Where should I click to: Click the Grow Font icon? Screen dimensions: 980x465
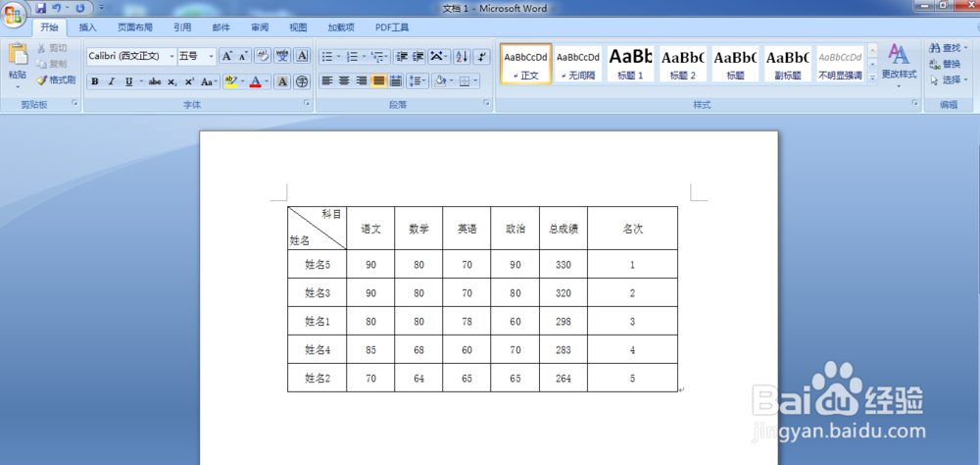coord(227,56)
